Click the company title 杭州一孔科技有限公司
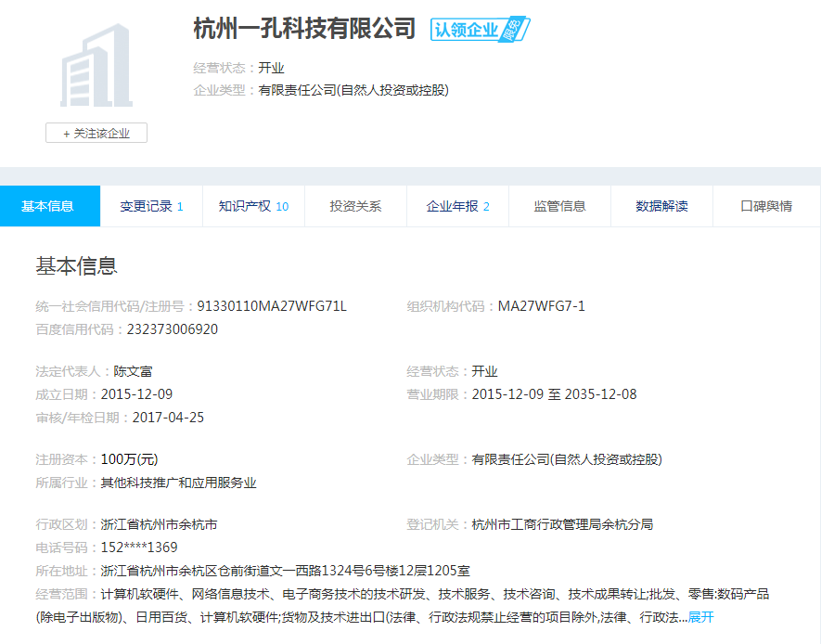Viewport: 821px width, 644px height. (x=304, y=28)
